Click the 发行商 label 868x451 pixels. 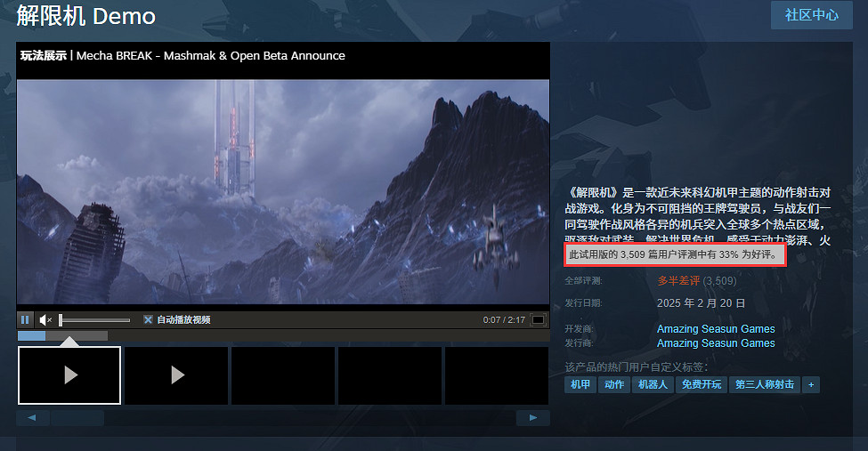tap(579, 343)
